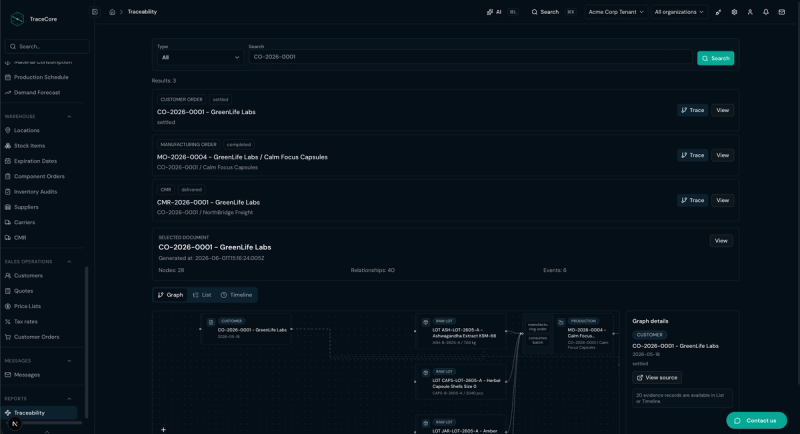View MO-2026-0004 manufacturing order

click(722, 155)
